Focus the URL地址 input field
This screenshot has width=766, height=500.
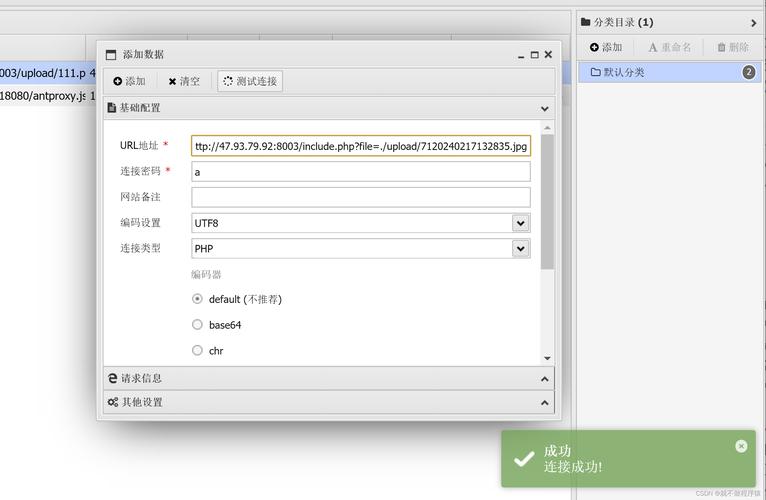(361, 146)
